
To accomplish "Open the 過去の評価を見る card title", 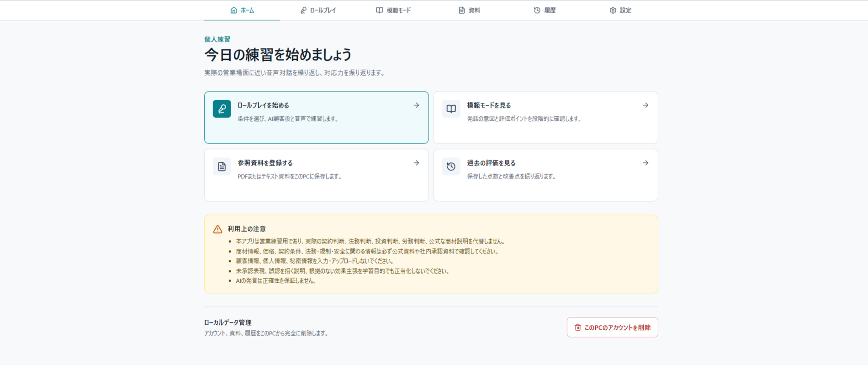I will [x=491, y=163].
